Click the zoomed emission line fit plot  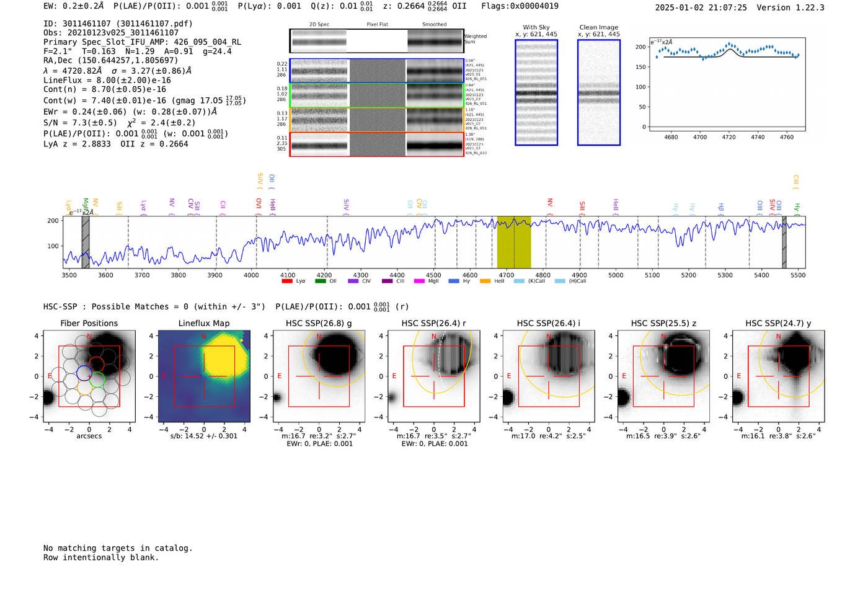[727, 84]
